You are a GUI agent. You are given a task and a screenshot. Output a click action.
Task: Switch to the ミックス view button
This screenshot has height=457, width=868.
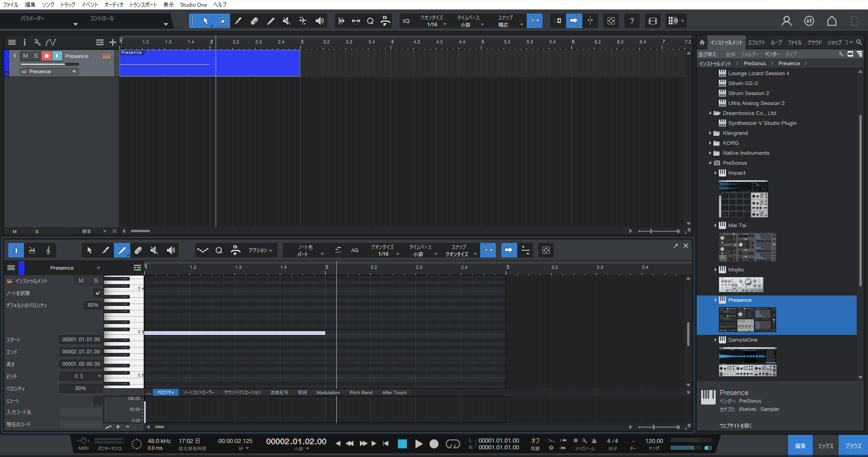[x=825, y=445]
